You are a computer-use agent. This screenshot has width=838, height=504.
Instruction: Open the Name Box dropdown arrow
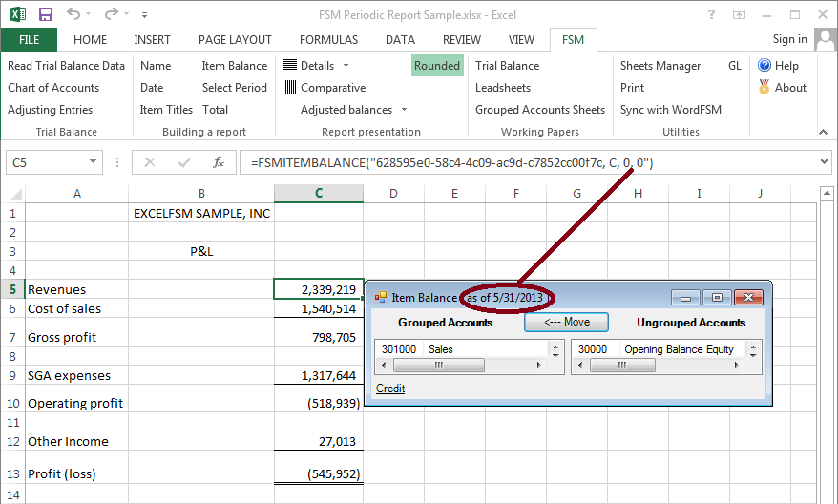[x=93, y=162]
